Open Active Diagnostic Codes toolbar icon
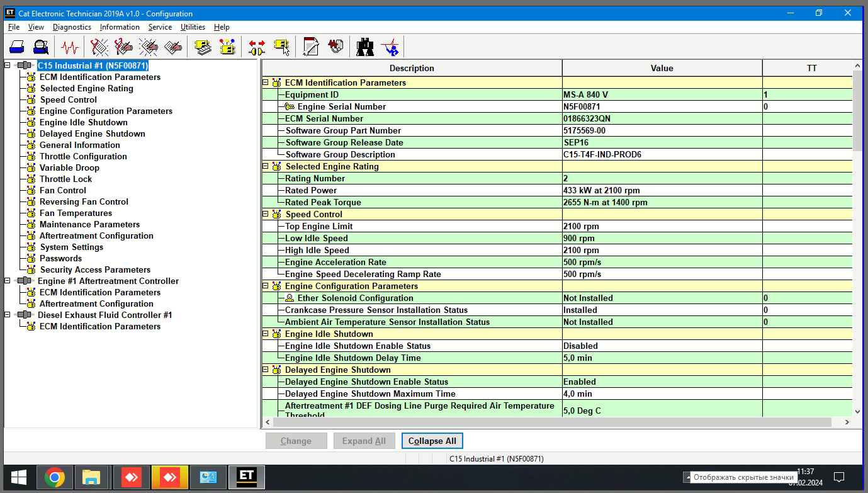The image size is (868, 493). click(99, 47)
